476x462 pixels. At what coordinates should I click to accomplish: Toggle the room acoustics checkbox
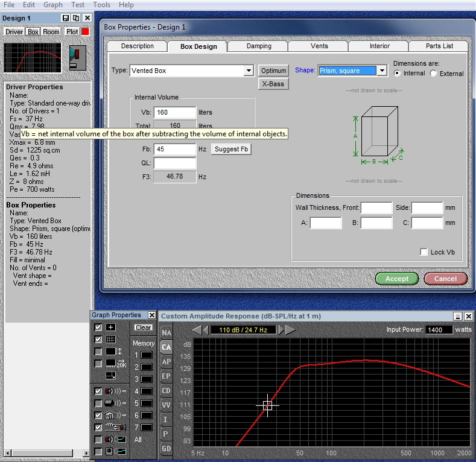pos(98,415)
